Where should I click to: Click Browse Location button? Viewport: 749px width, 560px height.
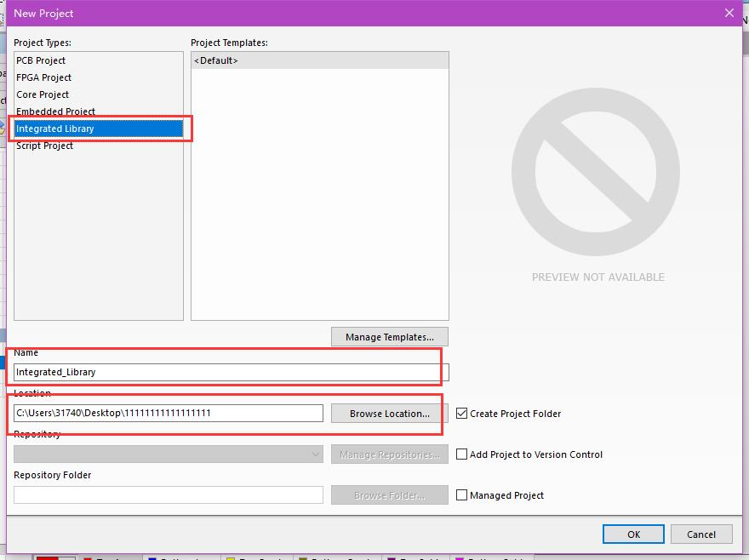pyautogui.click(x=389, y=414)
